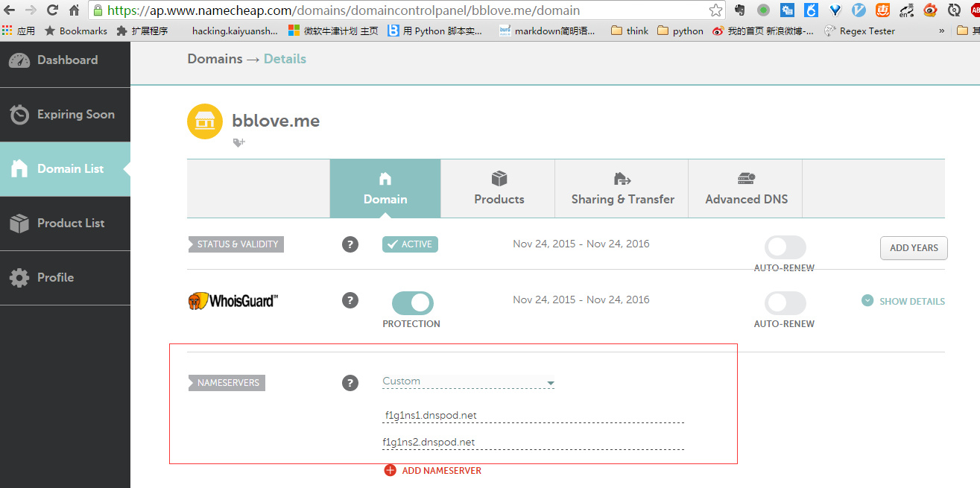
Task: Click the green padlock security icon
Action: (x=98, y=10)
